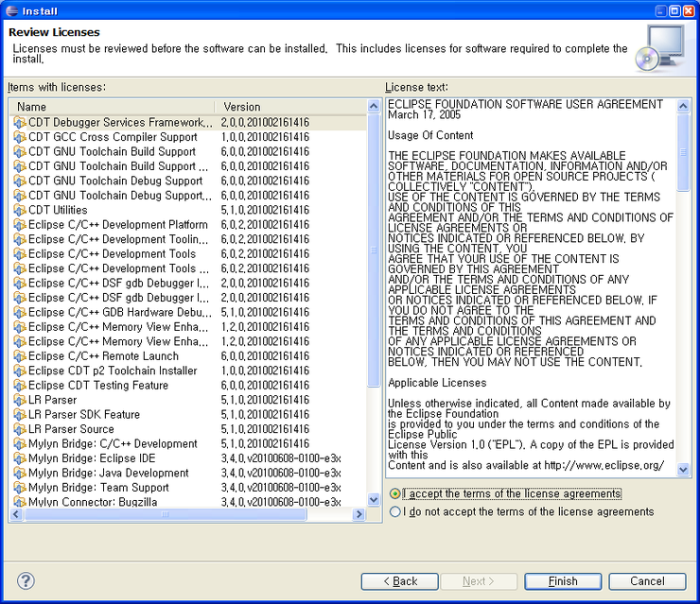The width and height of the screenshot is (700, 604).
Task: Click the icon beside LR Parser Source
Action: [x=19, y=429]
